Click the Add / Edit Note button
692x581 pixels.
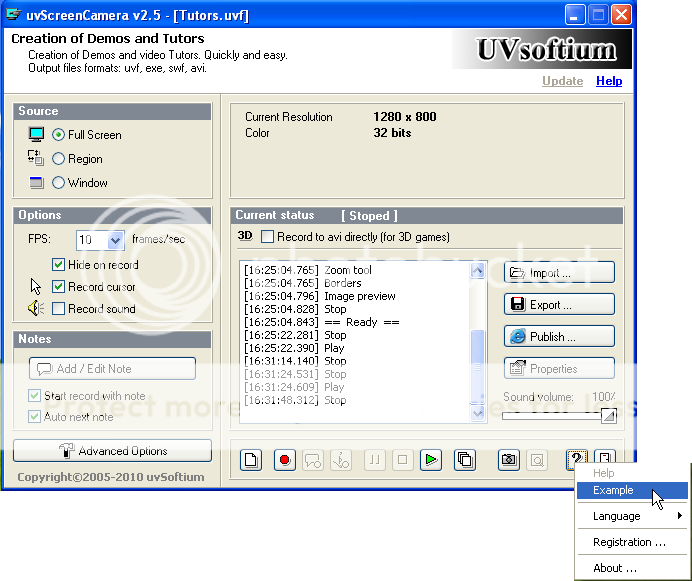pyautogui.click(x=113, y=369)
